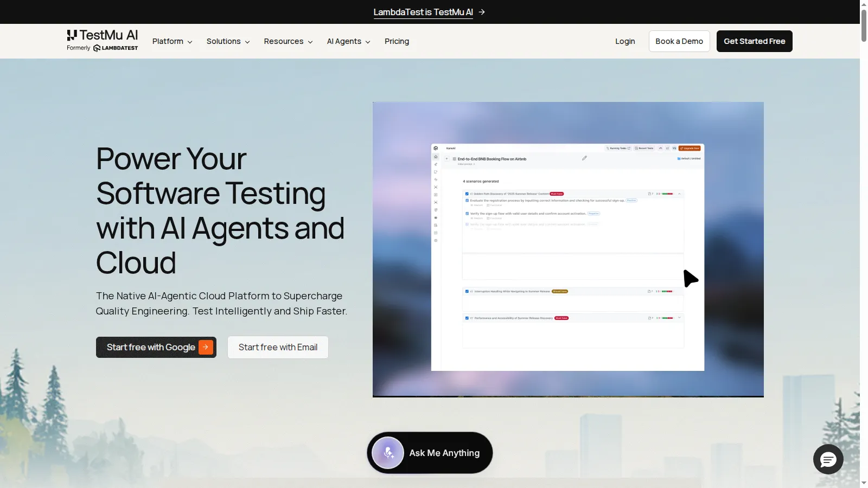Click the Ask Me Anything voice button
This screenshot has height=488, width=868.
click(x=430, y=453)
